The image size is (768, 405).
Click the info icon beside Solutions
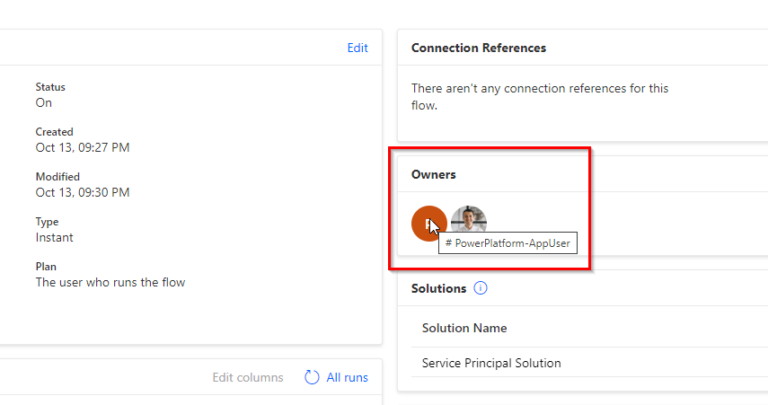click(x=480, y=289)
